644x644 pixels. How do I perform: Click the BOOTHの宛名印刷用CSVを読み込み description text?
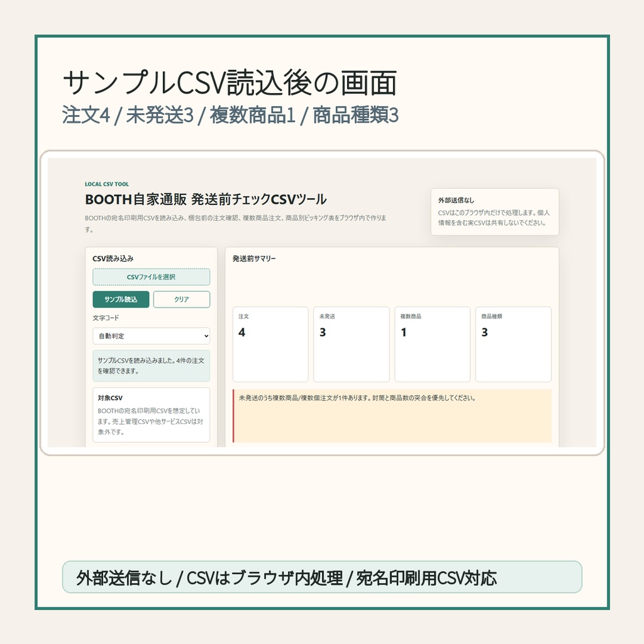pos(235,223)
